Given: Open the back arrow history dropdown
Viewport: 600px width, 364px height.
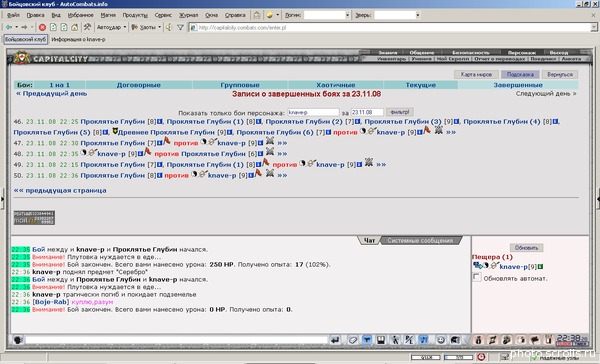Looking at the screenshot, I should [x=16, y=27].
